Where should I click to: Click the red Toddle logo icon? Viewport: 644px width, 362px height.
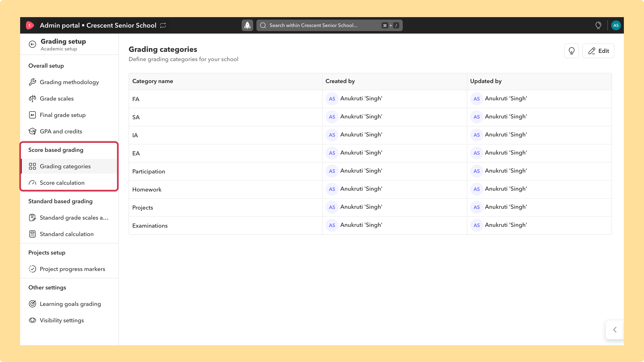tap(30, 25)
